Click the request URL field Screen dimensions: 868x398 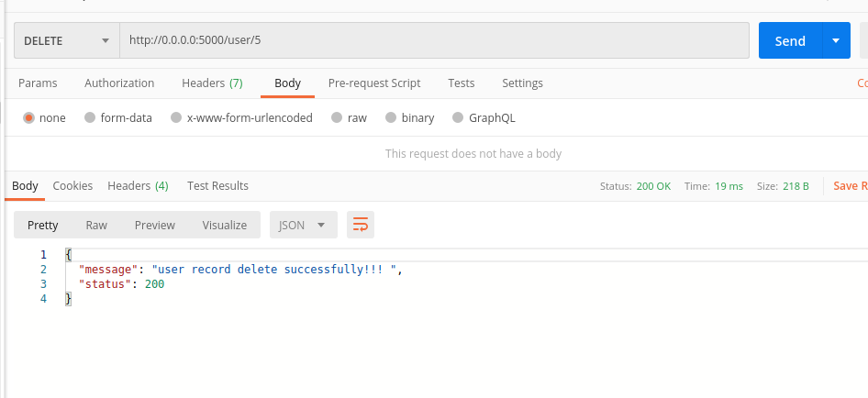pyautogui.click(x=431, y=40)
